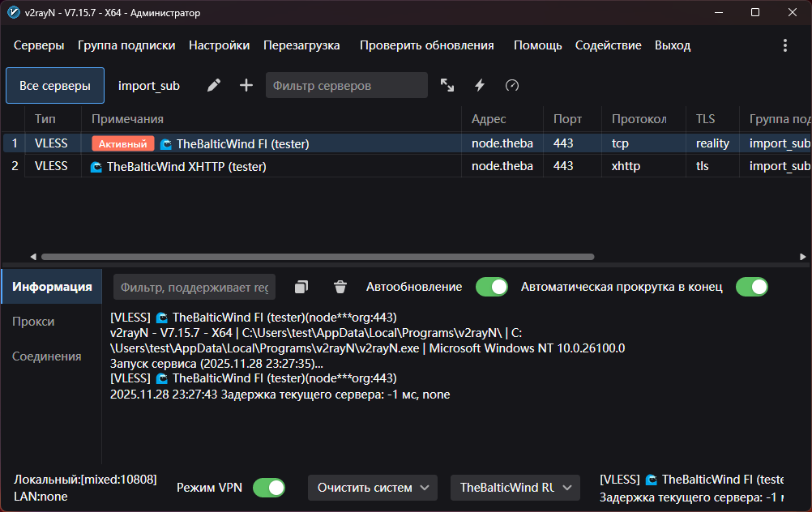Click Проверить обновления button
This screenshot has height=512, width=812.
[x=426, y=45]
